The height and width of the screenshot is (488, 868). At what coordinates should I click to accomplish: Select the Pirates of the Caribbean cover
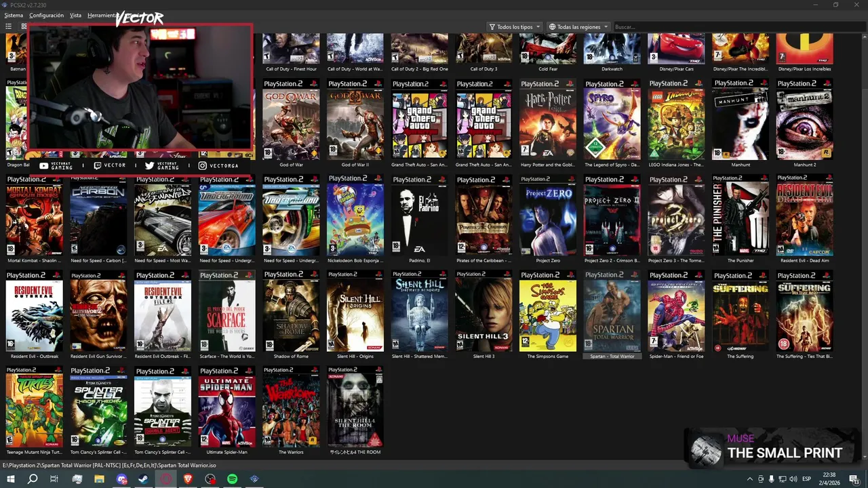coord(484,216)
